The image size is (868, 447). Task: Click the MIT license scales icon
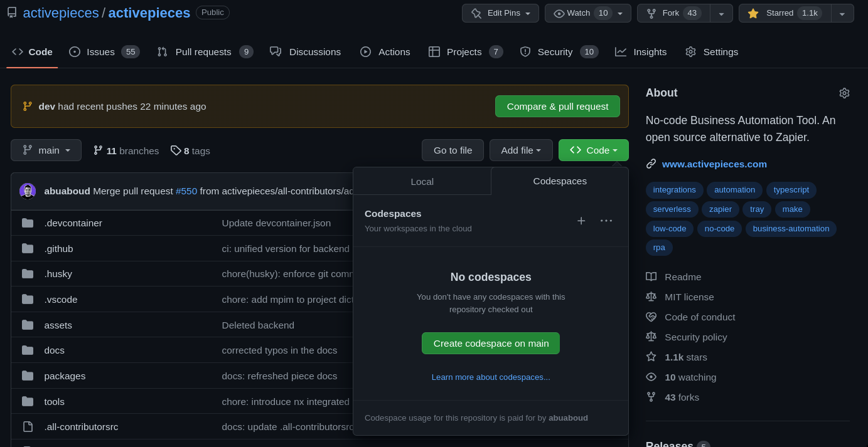[x=651, y=297]
